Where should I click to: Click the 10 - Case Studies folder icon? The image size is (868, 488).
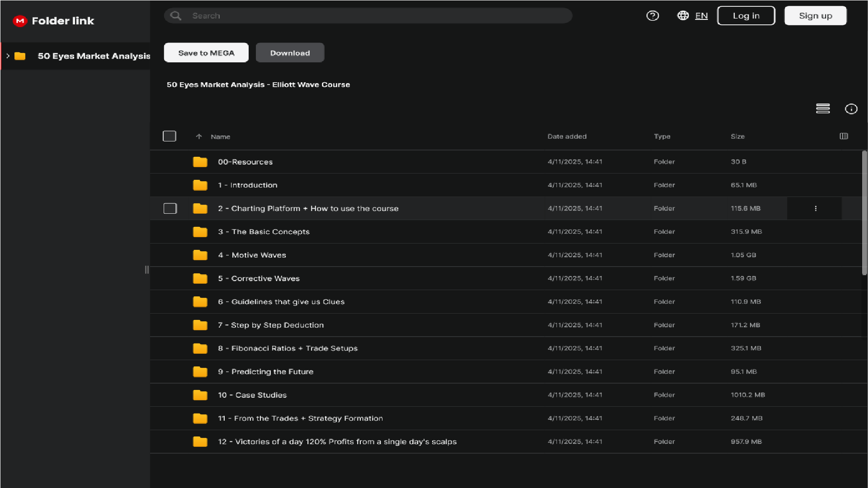click(x=200, y=395)
